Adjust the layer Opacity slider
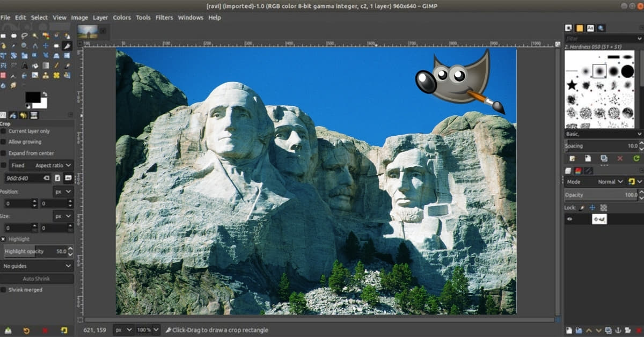 click(x=601, y=195)
